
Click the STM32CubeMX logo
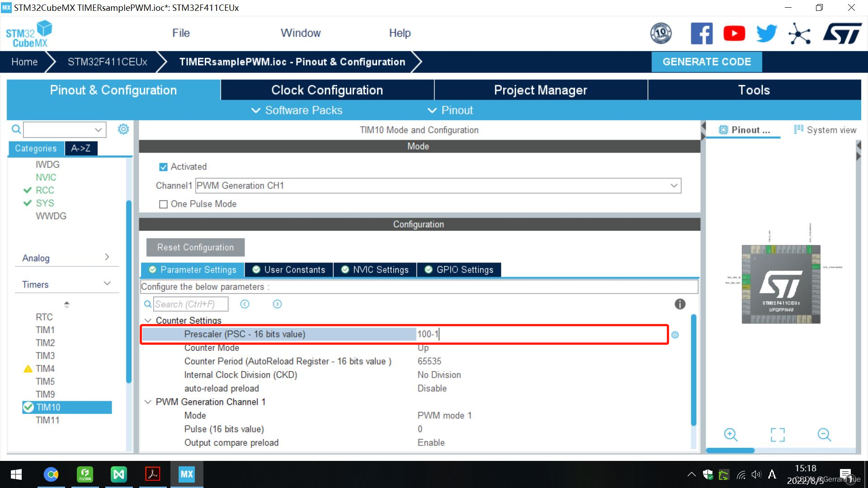coord(29,34)
